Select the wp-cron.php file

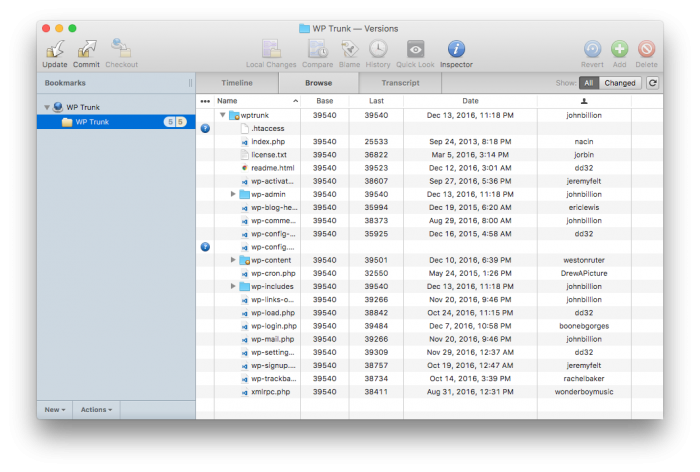[x=273, y=274]
